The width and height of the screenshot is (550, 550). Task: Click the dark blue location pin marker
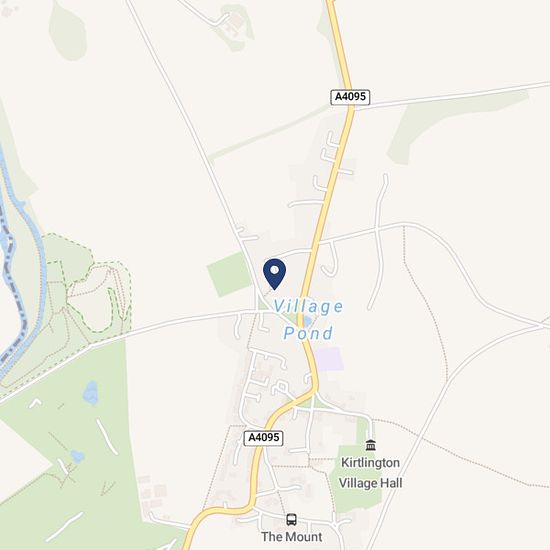click(274, 274)
